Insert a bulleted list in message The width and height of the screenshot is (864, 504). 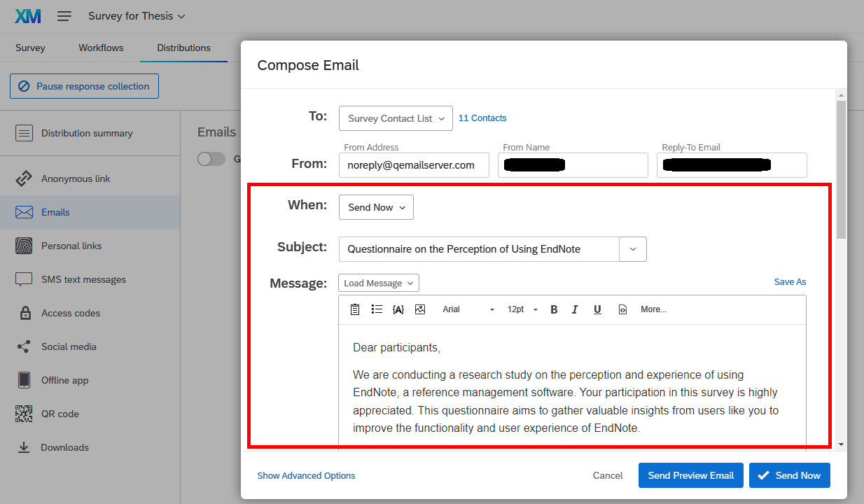(377, 309)
